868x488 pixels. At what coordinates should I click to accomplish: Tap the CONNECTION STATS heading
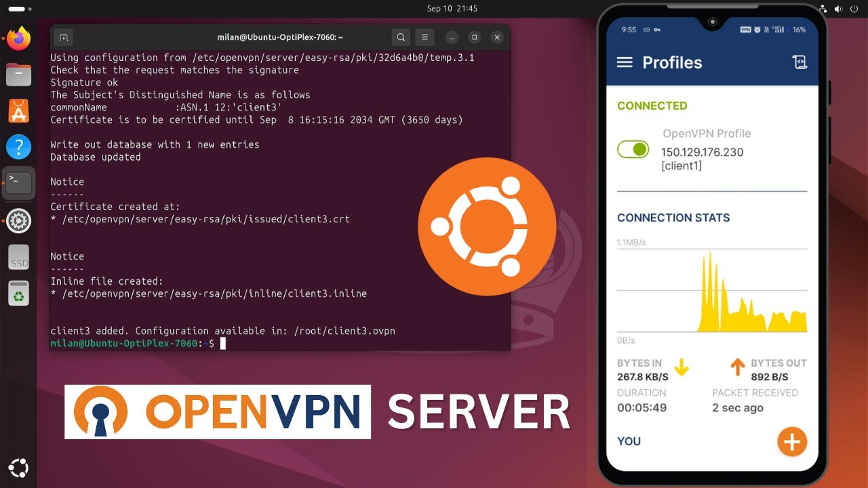pyautogui.click(x=673, y=218)
